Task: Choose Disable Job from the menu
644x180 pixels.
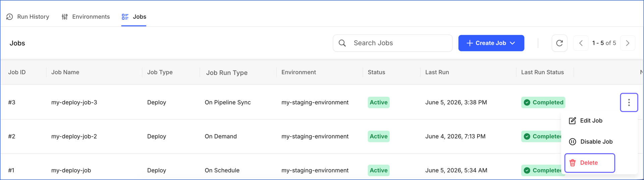Action: pos(591,142)
